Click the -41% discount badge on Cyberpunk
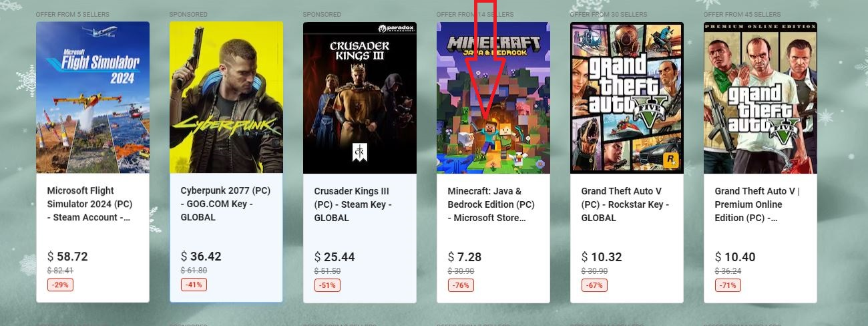The width and height of the screenshot is (868, 326). [194, 285]
